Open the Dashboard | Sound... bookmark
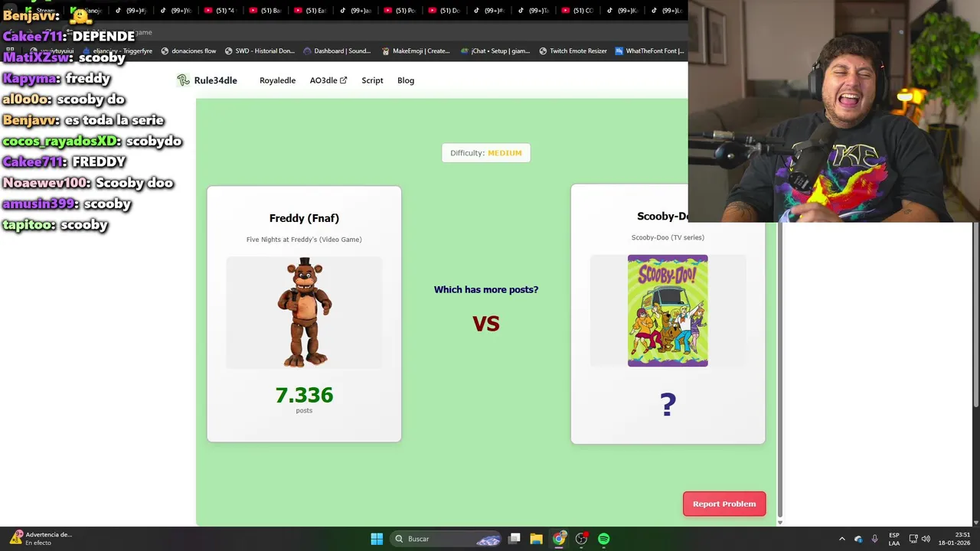This screenshot has height=551, width=980. click(337, 51)
